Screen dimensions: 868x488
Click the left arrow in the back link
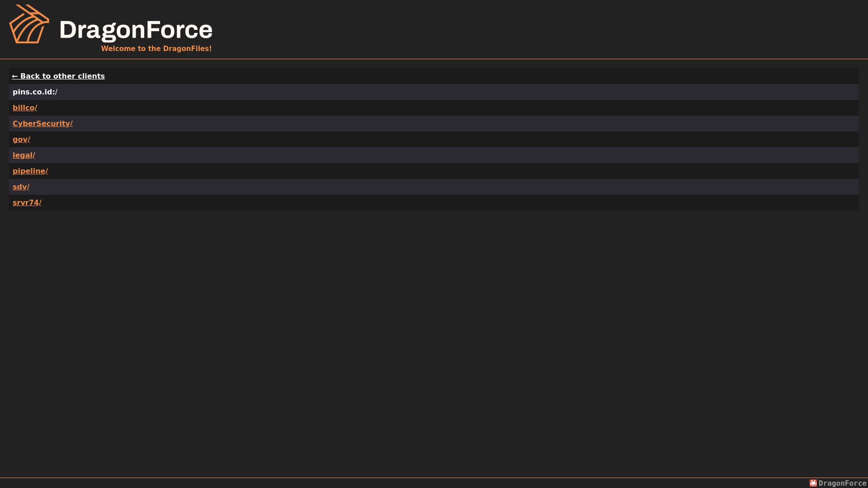point(15,76)
